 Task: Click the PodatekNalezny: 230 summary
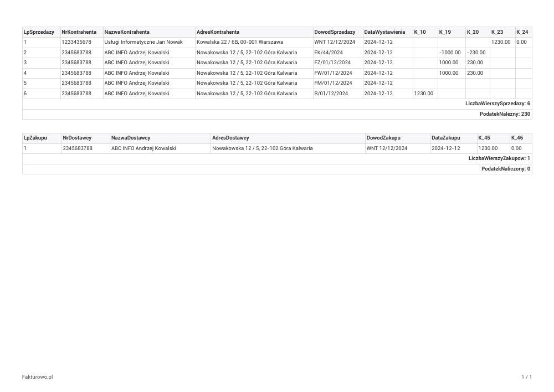point(505,114)
